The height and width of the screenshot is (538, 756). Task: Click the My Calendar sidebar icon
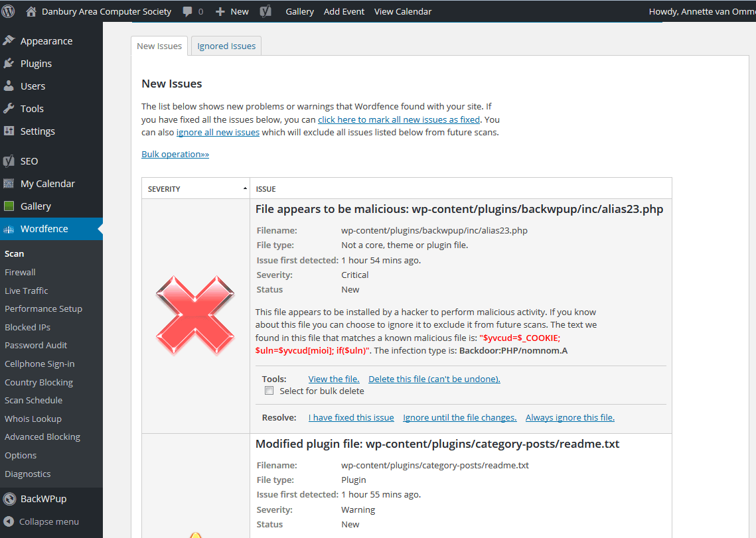pyautogui.click(x=9, y=183)
